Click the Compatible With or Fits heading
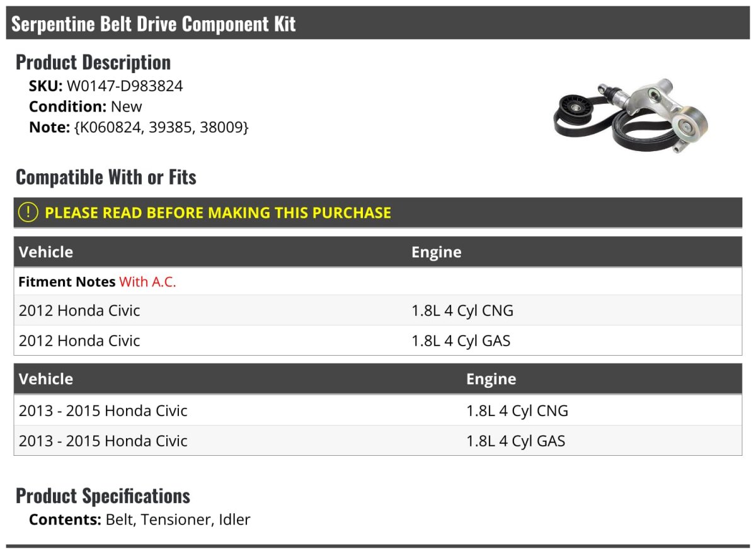 point(106,177)
